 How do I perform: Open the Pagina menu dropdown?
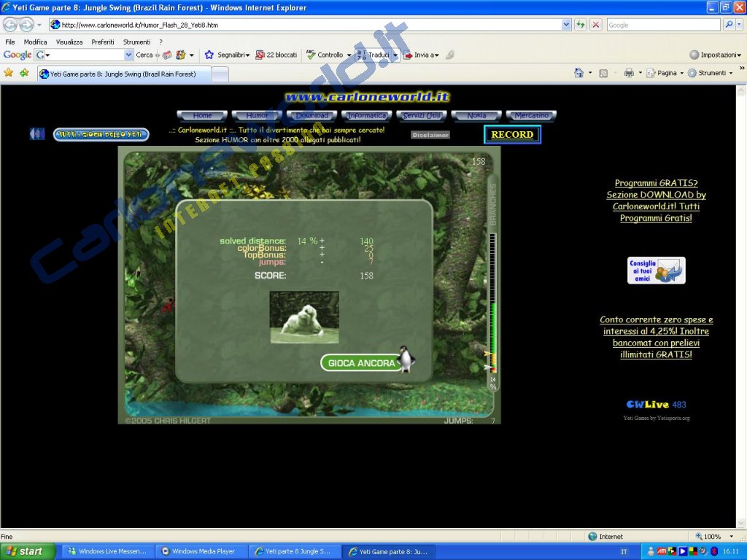point(682,74)
